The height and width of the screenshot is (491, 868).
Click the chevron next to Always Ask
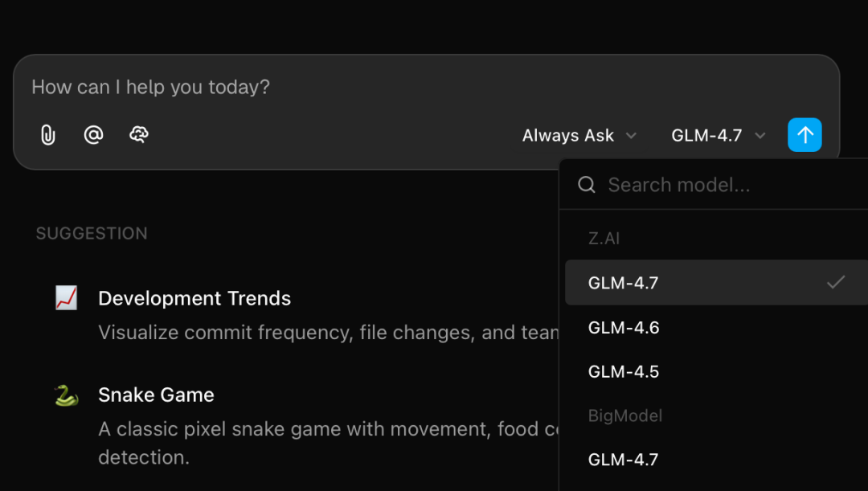632,136
